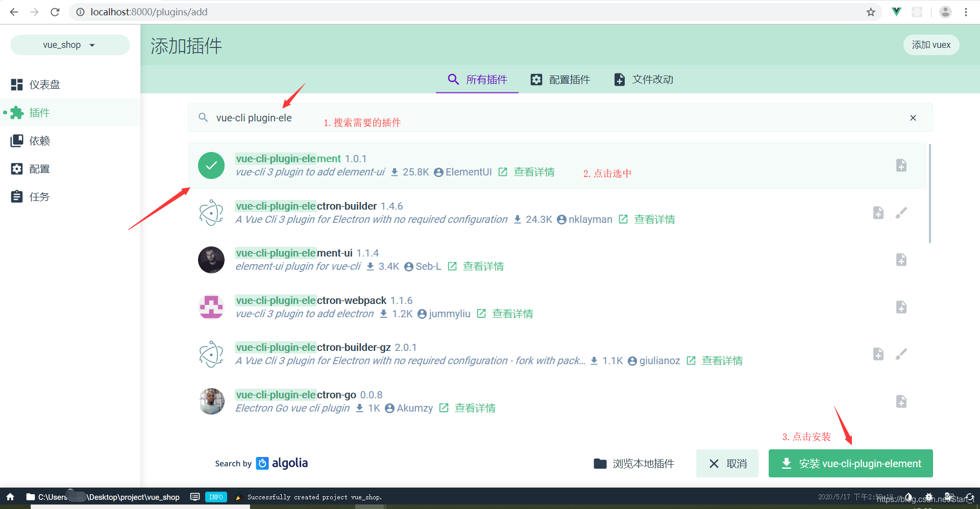Click the 取消 cancel button
Screen dimensions: 980x509
click(727, 464)
